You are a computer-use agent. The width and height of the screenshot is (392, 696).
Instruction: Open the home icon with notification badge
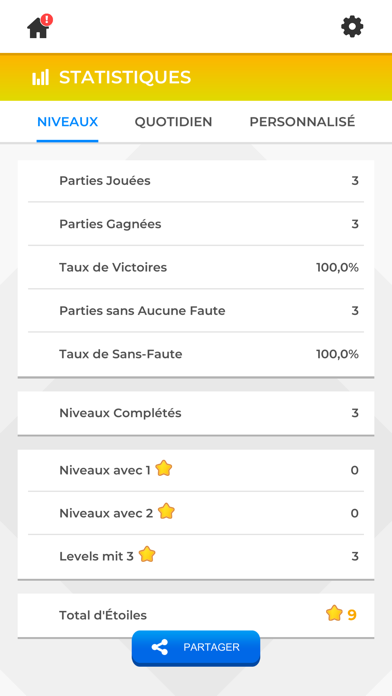pos(39,27)
